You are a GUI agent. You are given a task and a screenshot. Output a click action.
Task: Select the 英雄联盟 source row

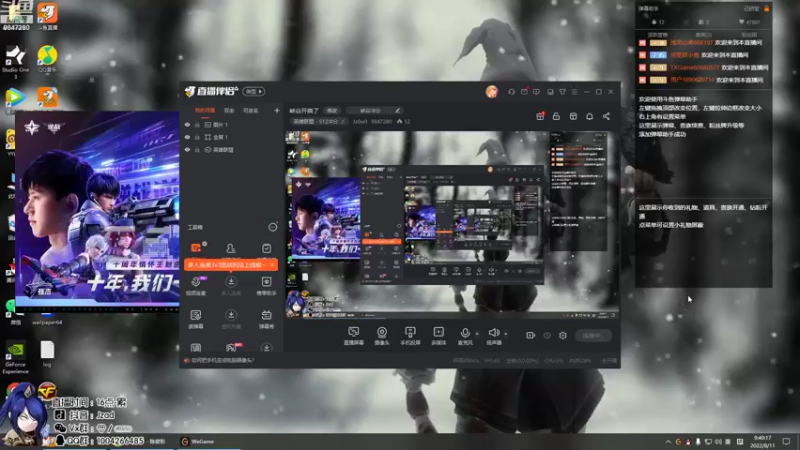(232, 150)
